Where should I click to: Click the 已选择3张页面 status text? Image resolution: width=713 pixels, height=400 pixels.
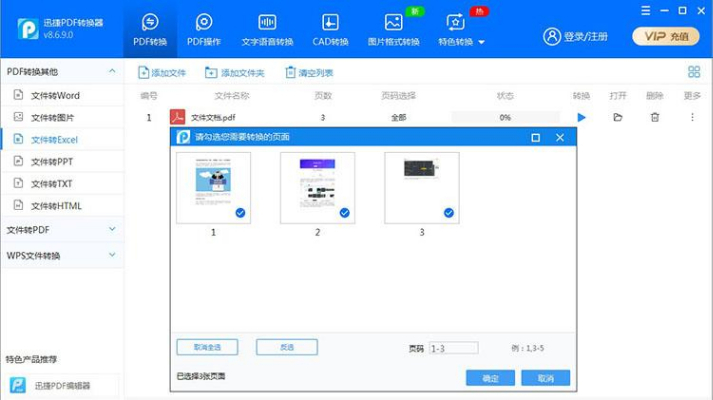[x=201, y=376]
